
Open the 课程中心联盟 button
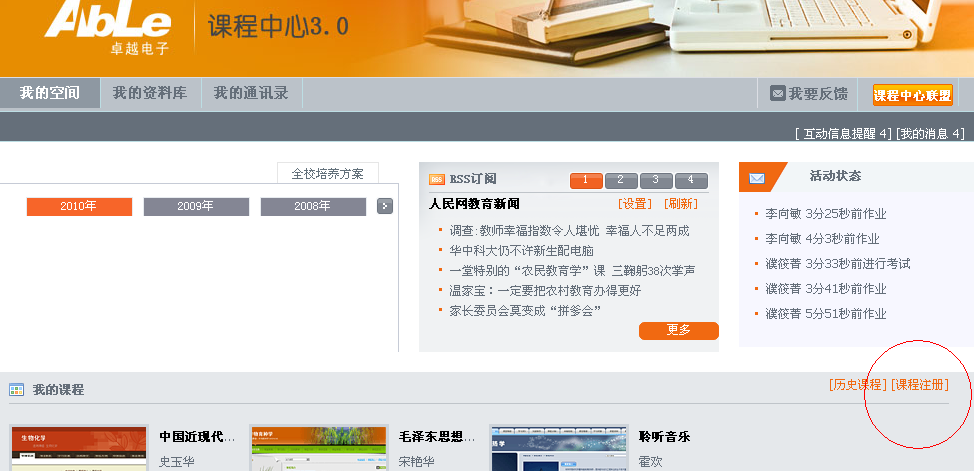tap(912, 95)
